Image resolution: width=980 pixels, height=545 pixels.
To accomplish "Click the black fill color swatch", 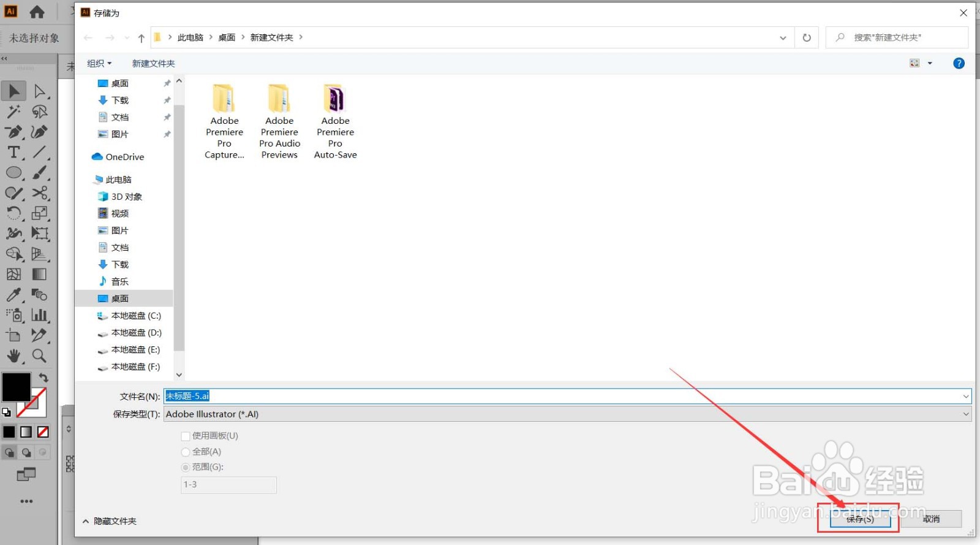I will pos(16,387).
